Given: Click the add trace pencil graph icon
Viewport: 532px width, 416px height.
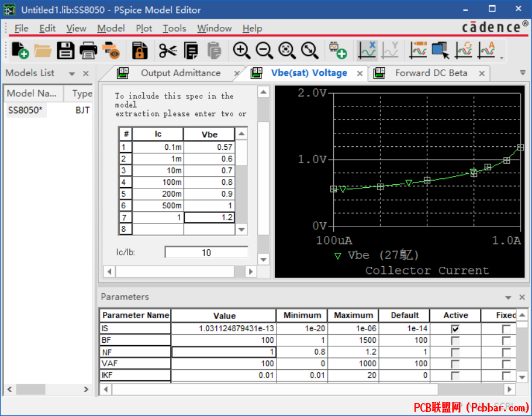Looking at the screenshot, I should (419, 50).
